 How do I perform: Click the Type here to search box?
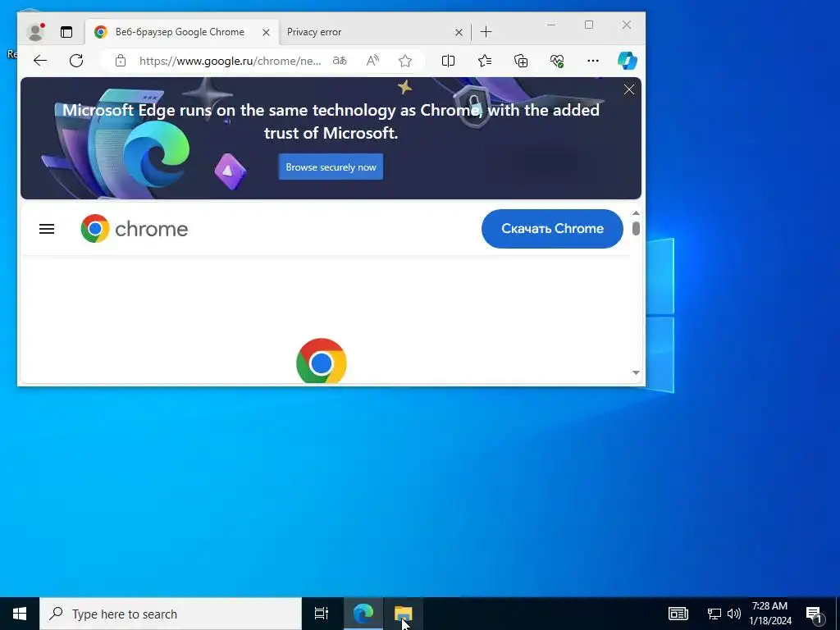click(171, 614)
